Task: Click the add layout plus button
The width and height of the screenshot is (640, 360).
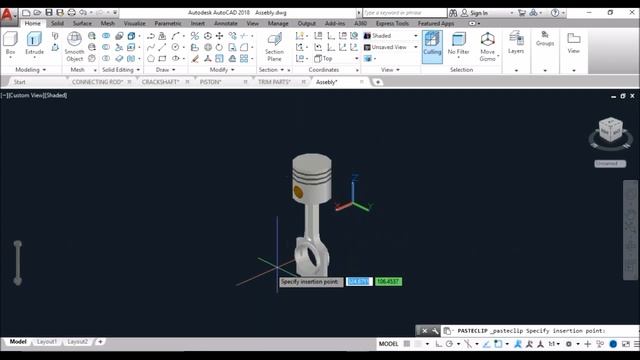Action: click(x=100, y=342)
